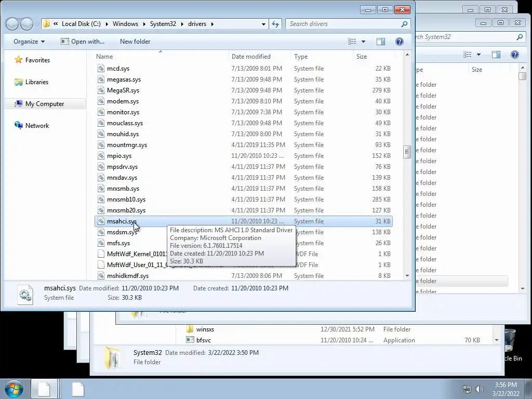Click the Back navigation arrow button
The image size is (532, 399).
pos(12,24)
